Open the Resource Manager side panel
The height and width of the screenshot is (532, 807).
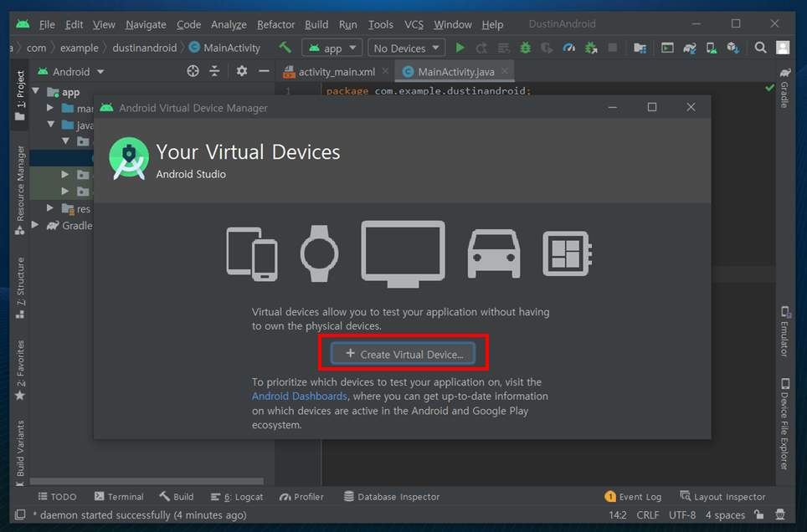pyautogui.click(x=20, y=190)
